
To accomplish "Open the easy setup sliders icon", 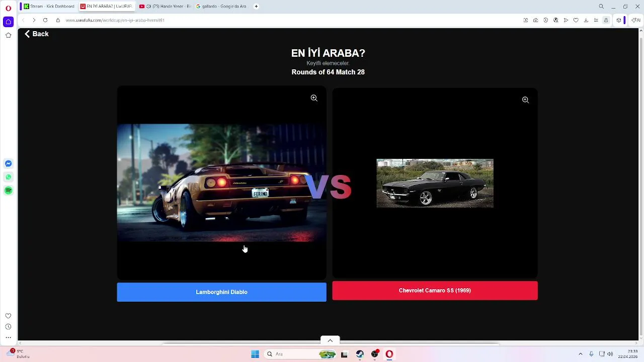I will [x=596, y=20].
